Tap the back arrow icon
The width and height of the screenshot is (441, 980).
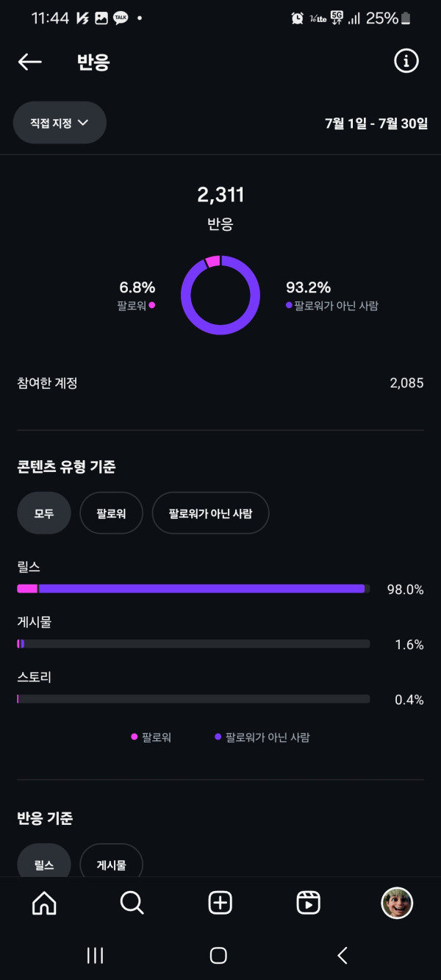click(x=30, y=62)
